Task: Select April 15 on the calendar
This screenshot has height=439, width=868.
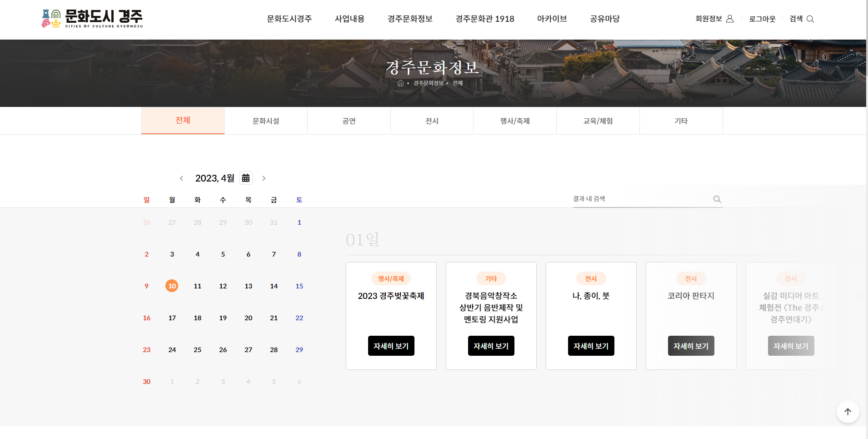Action: pyautogui.click(x=299, y=286)
